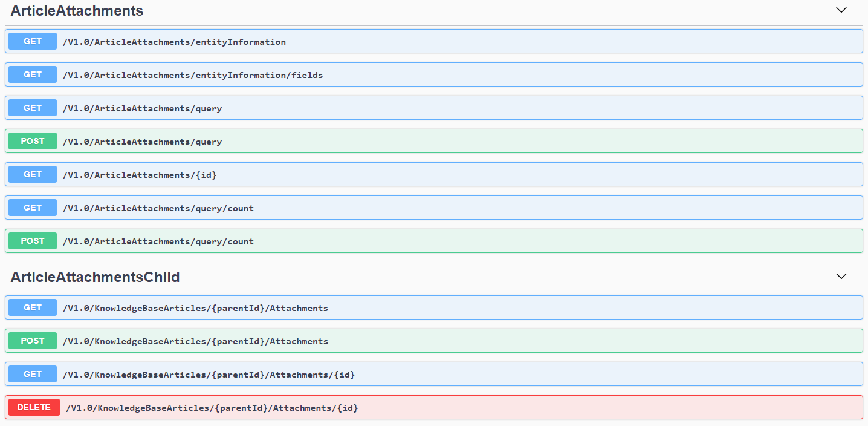Screen dimensions: 868x426
Task: Click the DELETE Attachments/{id} path text
Action: tap(212, 408)
